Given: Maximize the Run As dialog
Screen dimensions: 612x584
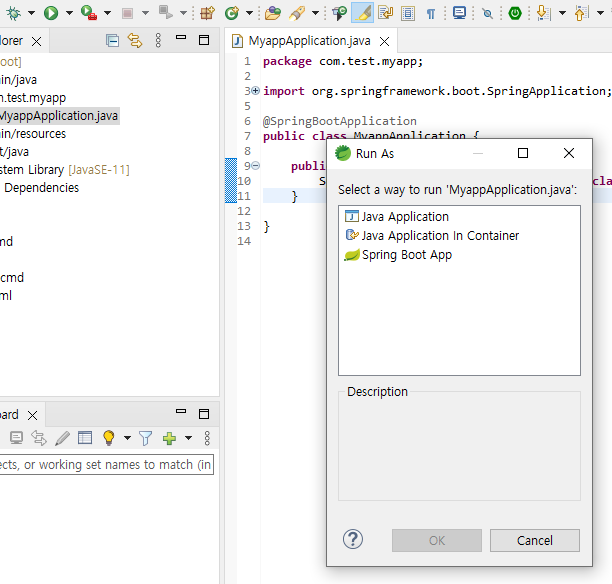Looking at the screenshot, I should coord(523,153).
